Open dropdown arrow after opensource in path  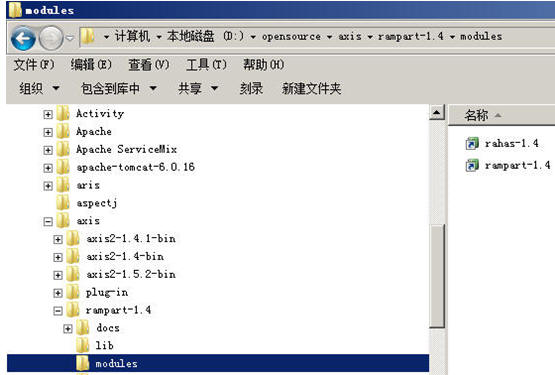tap(330, 37)
